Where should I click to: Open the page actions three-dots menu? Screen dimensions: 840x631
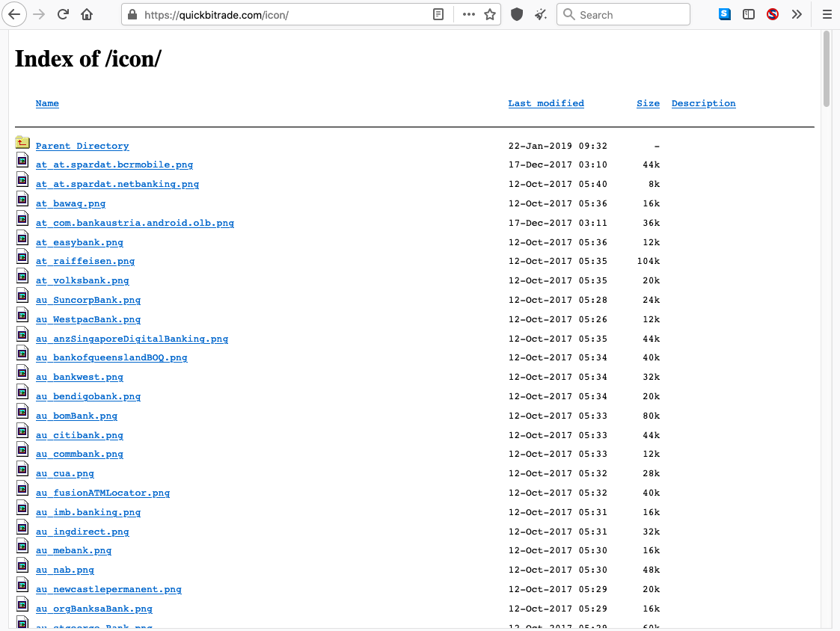click(x=469, y=14)
